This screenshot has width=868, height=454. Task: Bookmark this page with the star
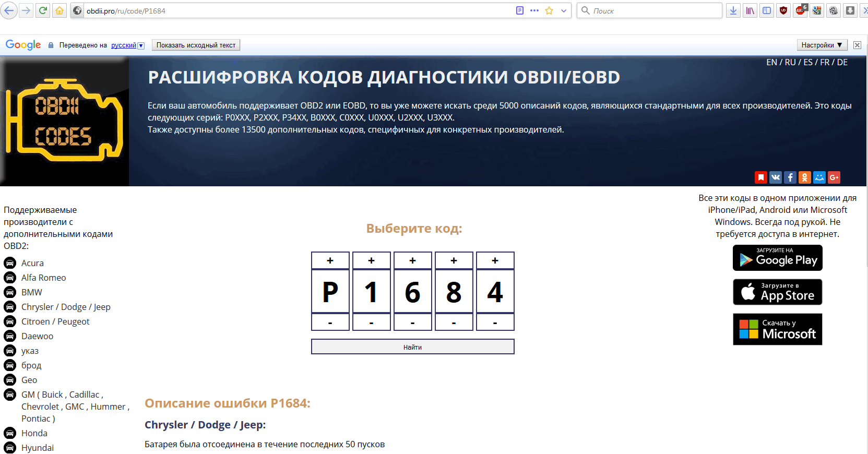(549, 10)
